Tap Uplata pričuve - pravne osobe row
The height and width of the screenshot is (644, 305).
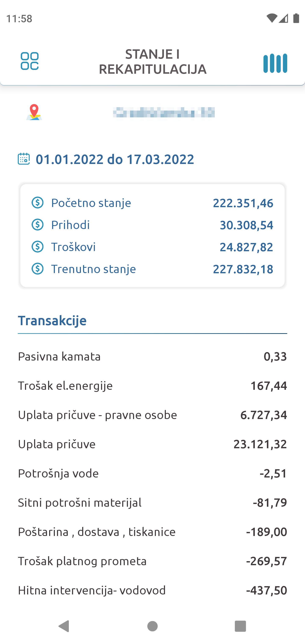(152, 415)
